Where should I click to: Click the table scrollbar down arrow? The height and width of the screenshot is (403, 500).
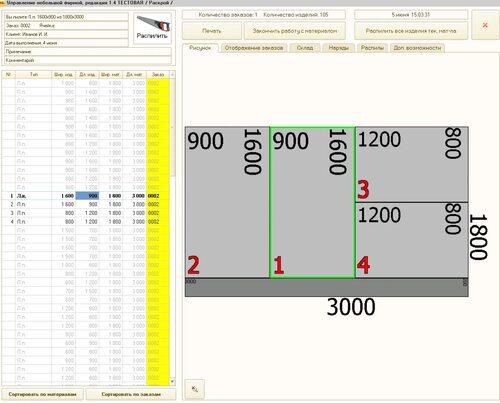pos(173,381)
